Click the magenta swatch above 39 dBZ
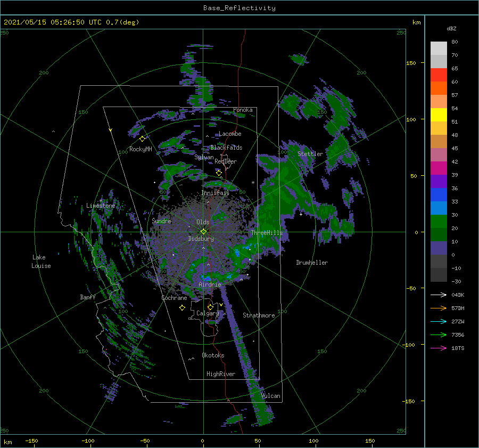This screenshot has width=479, height=448. tap(439, 168)
